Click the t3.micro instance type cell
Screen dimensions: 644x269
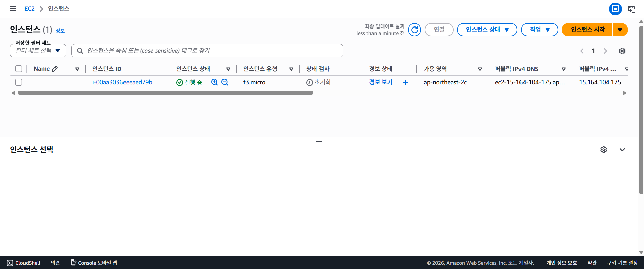254,82
